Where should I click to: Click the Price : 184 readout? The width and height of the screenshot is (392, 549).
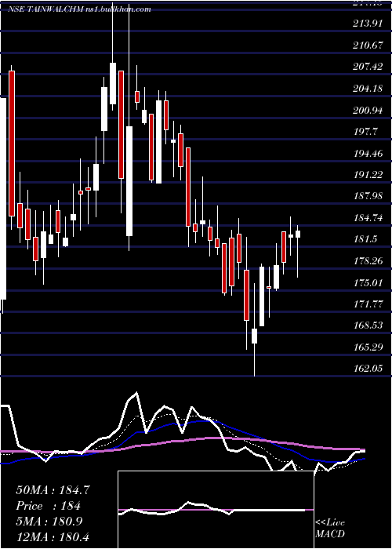pyautogui.click(x=49, y=506)
